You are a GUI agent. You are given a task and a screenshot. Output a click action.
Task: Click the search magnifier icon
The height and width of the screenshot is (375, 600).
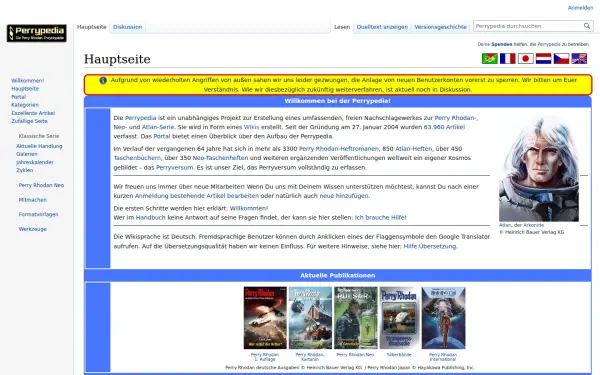coord(587,26)
